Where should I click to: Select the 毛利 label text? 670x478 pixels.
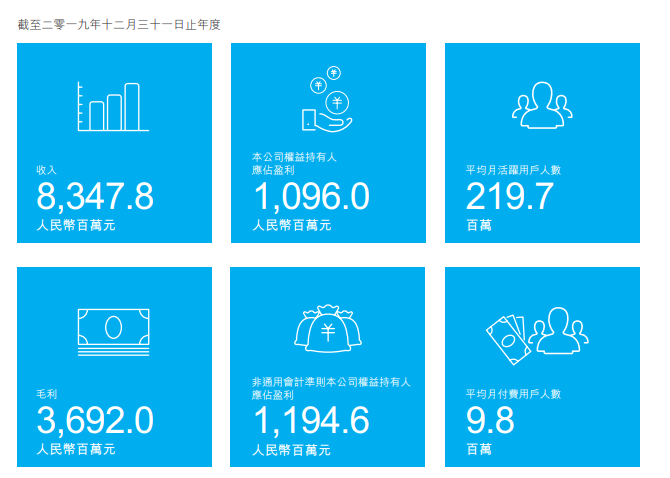point(47,394)
